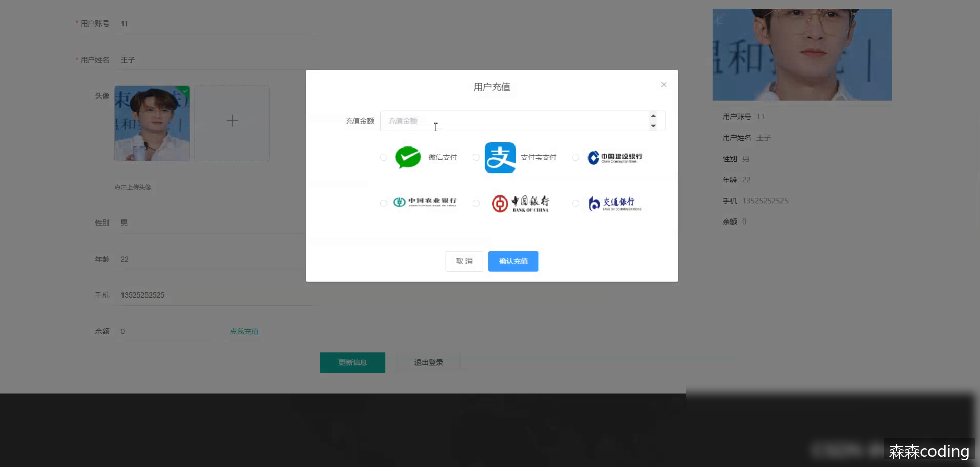Click the 取消 button
This screenshot has height=467, width=980.
click(x=464, y=261)
